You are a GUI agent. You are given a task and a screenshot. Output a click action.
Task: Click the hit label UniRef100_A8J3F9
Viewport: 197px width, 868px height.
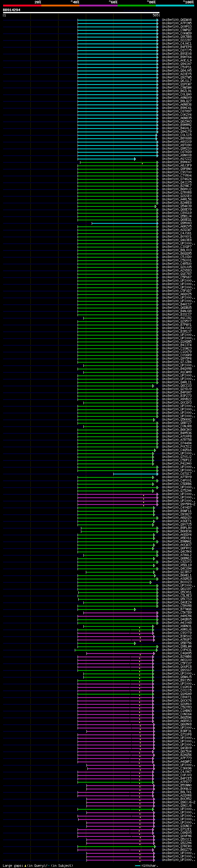pos(177,165)
